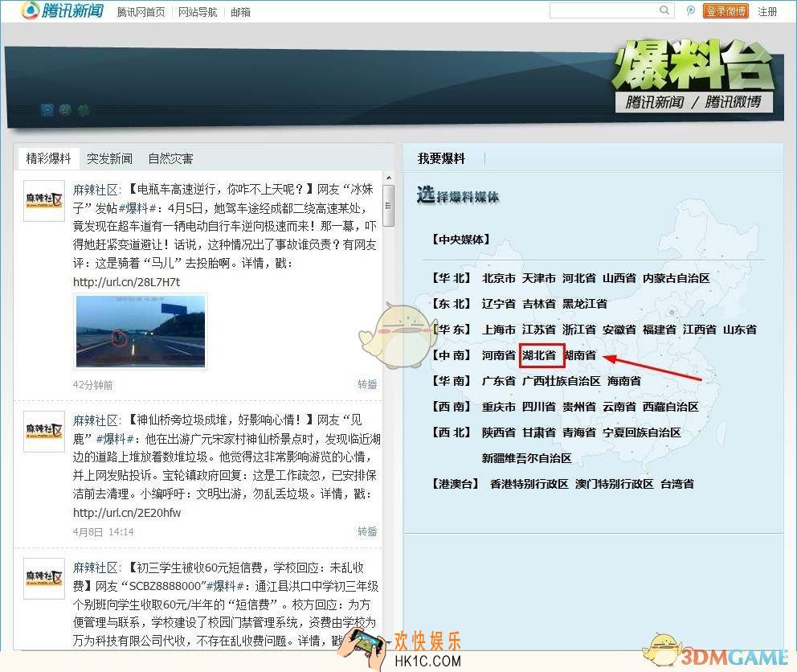The width and height of the screenshot is (797, 672).
Task: Select 山东省 region
Action: click(740, 330)
